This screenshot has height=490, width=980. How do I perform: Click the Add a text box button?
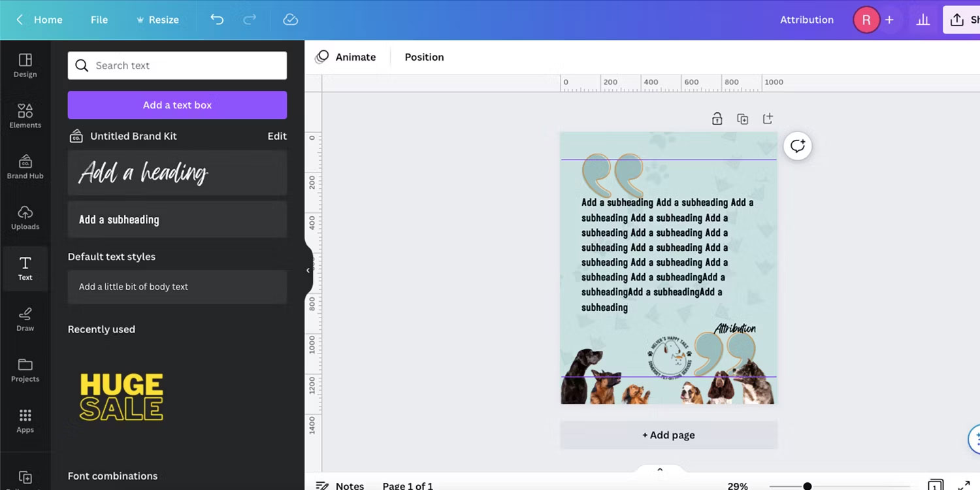176,105
